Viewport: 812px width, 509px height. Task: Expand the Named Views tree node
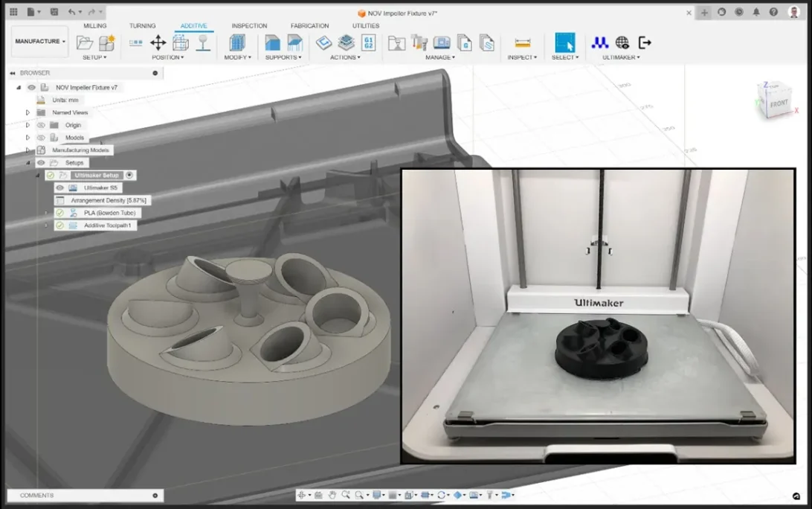pos(28,112)
